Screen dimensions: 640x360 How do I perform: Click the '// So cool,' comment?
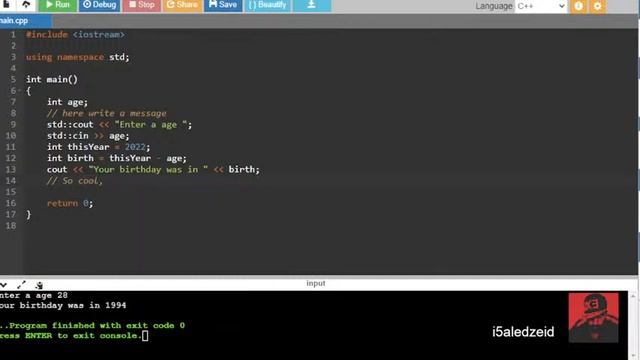(75, 180)
